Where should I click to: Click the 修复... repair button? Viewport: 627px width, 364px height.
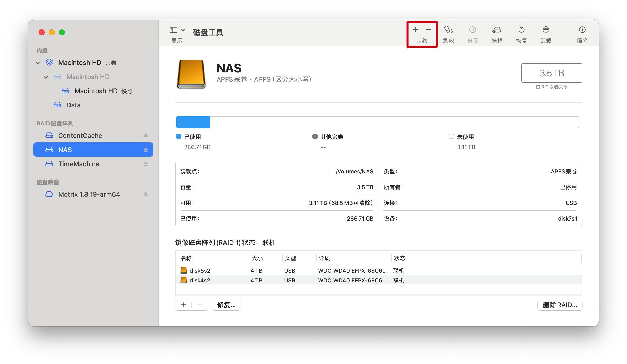(x=226, y=305)
